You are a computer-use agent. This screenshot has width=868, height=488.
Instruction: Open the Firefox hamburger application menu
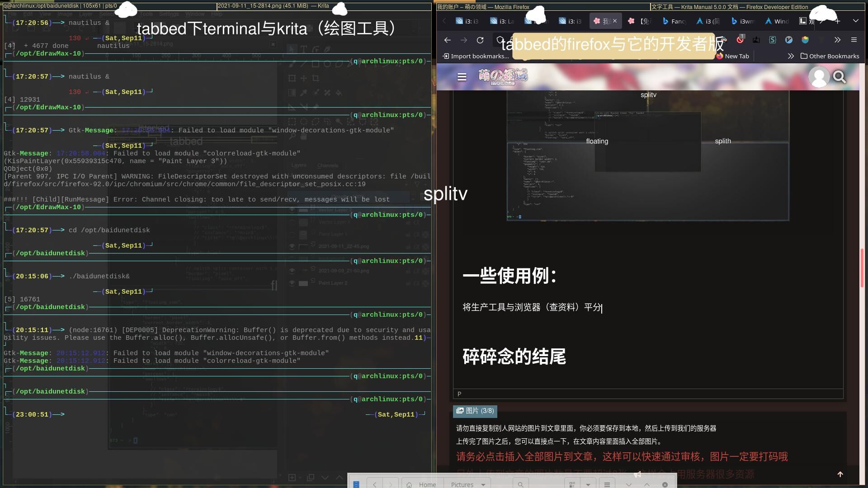pyautogui.click(x=854, y=40)
